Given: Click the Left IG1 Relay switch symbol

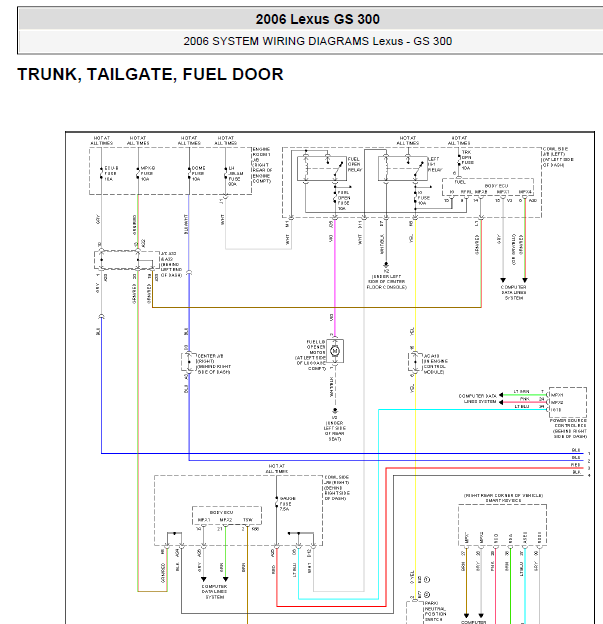Looking at the screenshot, I should [x=402, y=168].
